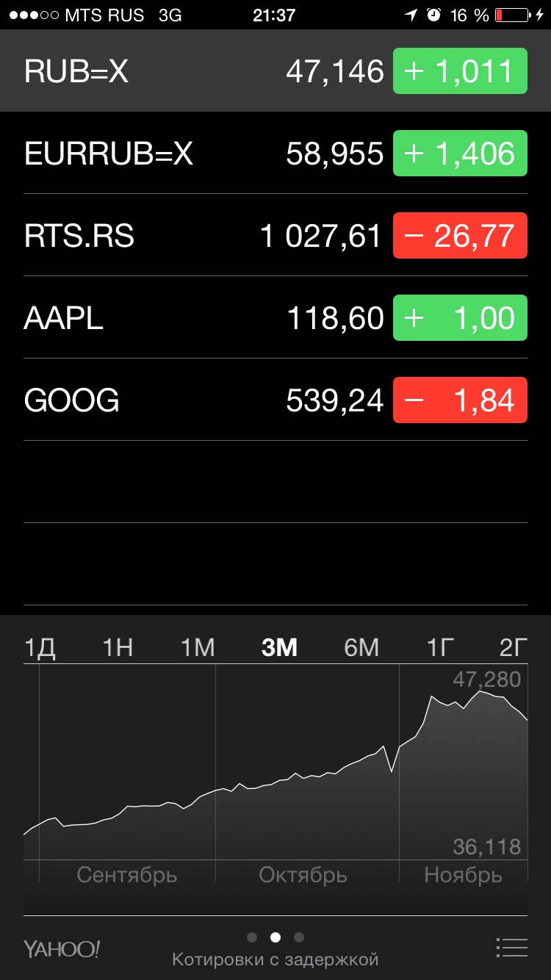The image size is (551, 980).
Task: Switch chart to 2Г range
Action: coord(513,647)
